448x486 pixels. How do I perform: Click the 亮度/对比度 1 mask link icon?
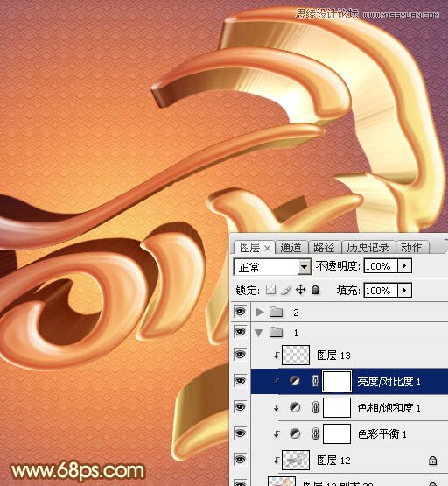pos(315,381)
